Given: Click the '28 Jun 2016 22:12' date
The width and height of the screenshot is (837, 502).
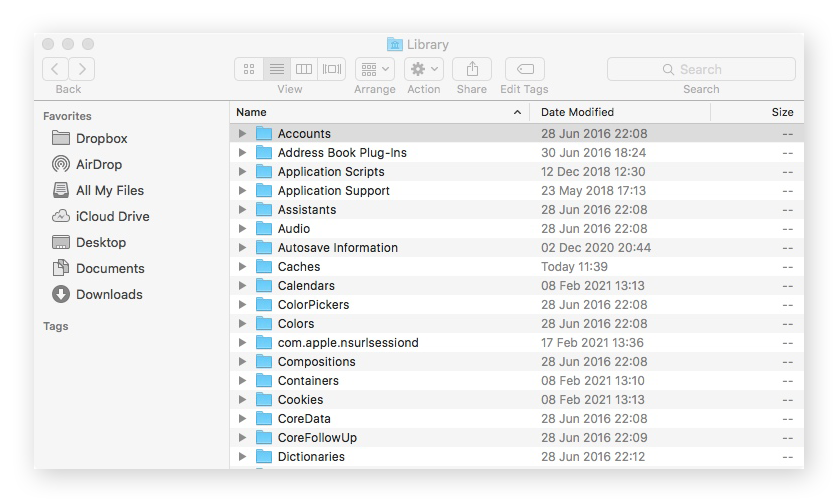Looking at the screenshot, I should tap(593, 457).
